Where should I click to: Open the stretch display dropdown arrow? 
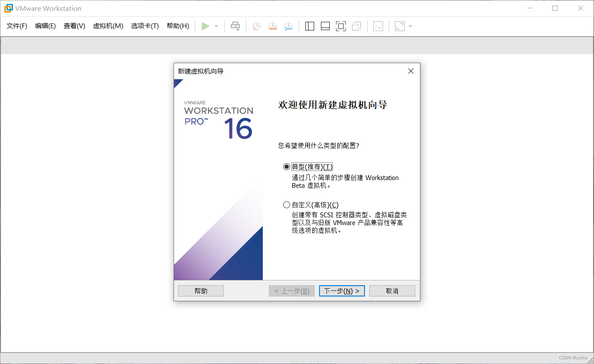410,26
